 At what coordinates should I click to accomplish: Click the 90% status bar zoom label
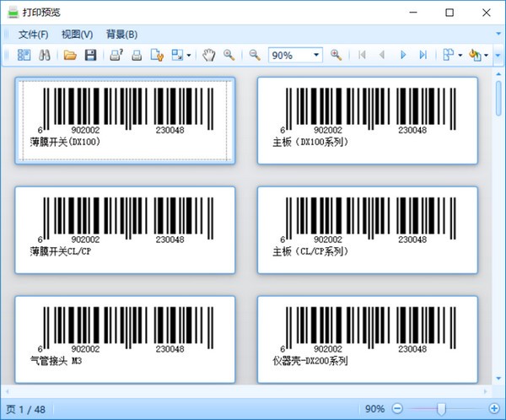[x=374, y=409]
